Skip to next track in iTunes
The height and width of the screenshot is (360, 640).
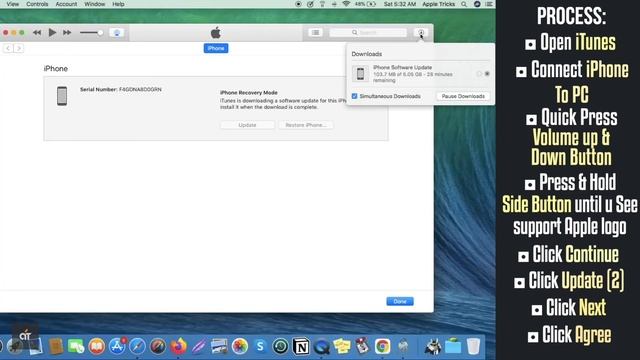click(67, 32)
